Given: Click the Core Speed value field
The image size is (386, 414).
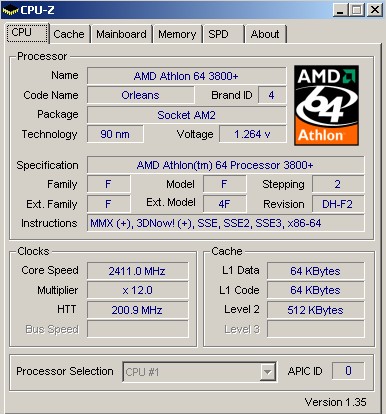Looking at the screenshot, I should [137, 271].
